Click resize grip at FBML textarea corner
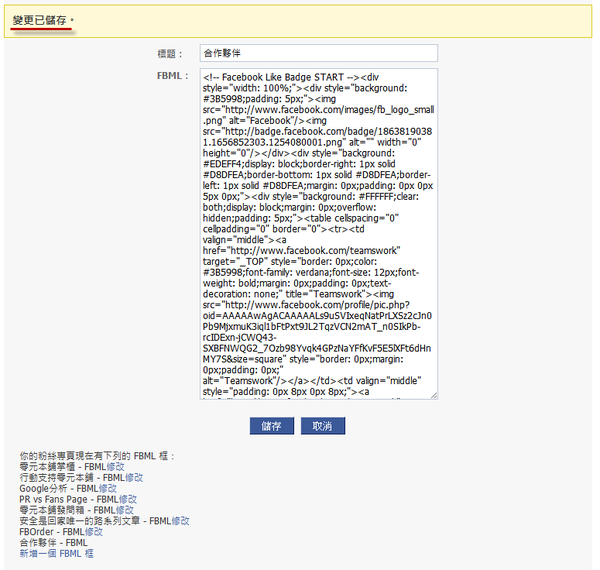600x570 pixels. tap(434, 396)
